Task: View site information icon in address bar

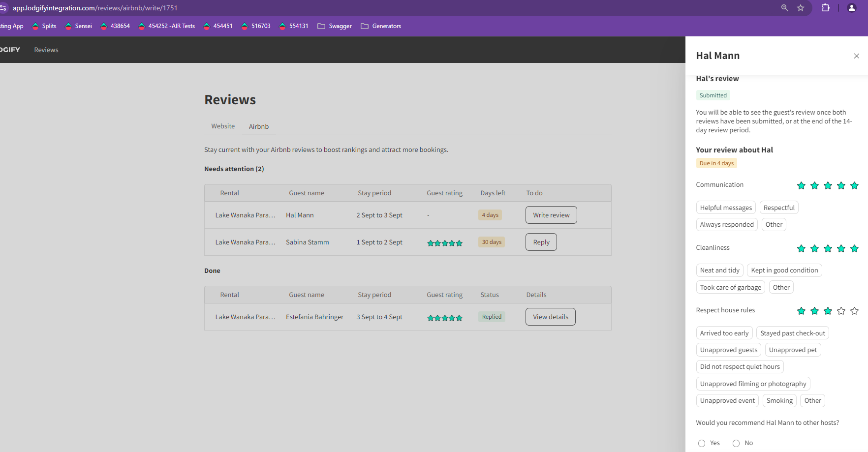Action: (3, 8)
